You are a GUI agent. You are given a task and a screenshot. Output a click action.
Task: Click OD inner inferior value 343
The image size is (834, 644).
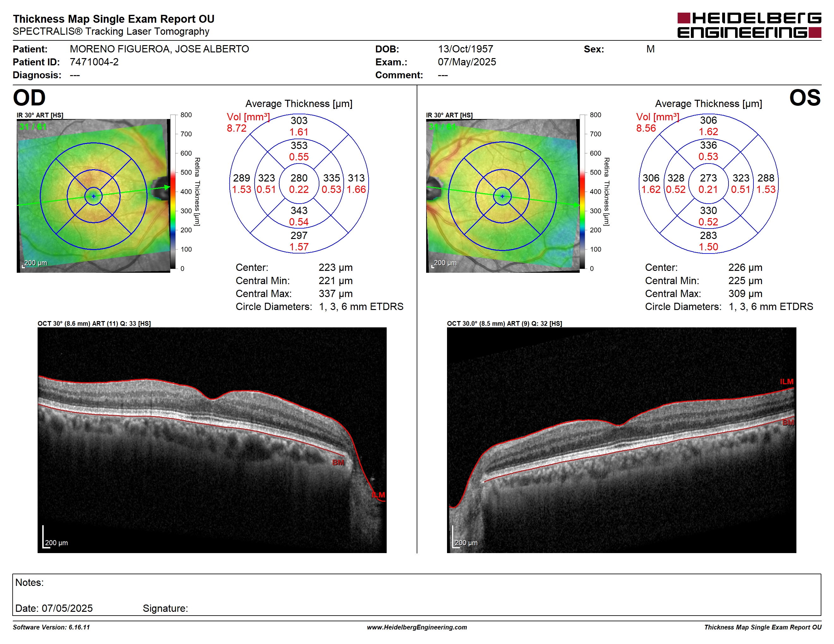299,211
